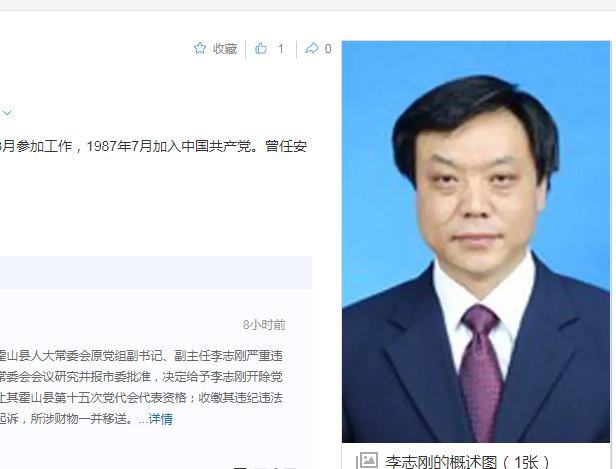
Task: Like the entry with thumbs-up icon
Action: click(261, 48)
